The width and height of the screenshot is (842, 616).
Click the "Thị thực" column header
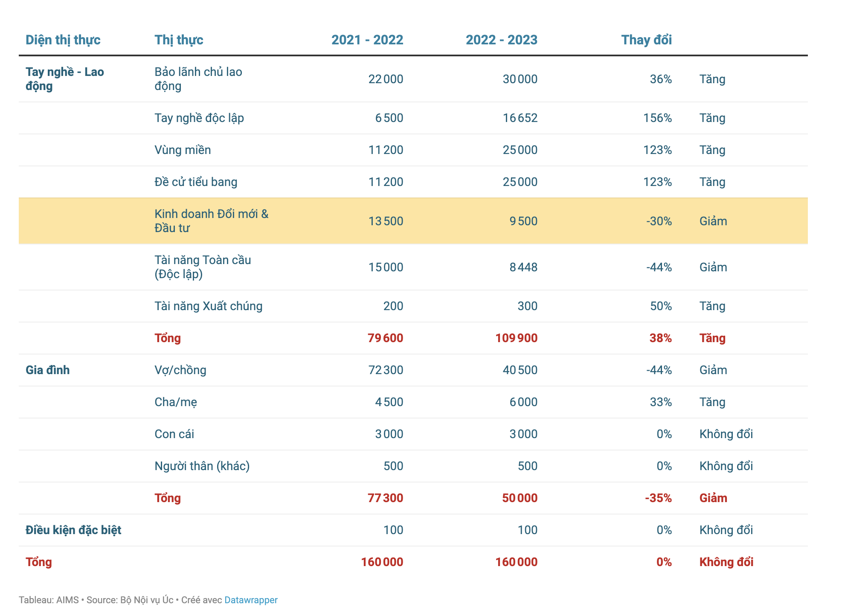179,40
